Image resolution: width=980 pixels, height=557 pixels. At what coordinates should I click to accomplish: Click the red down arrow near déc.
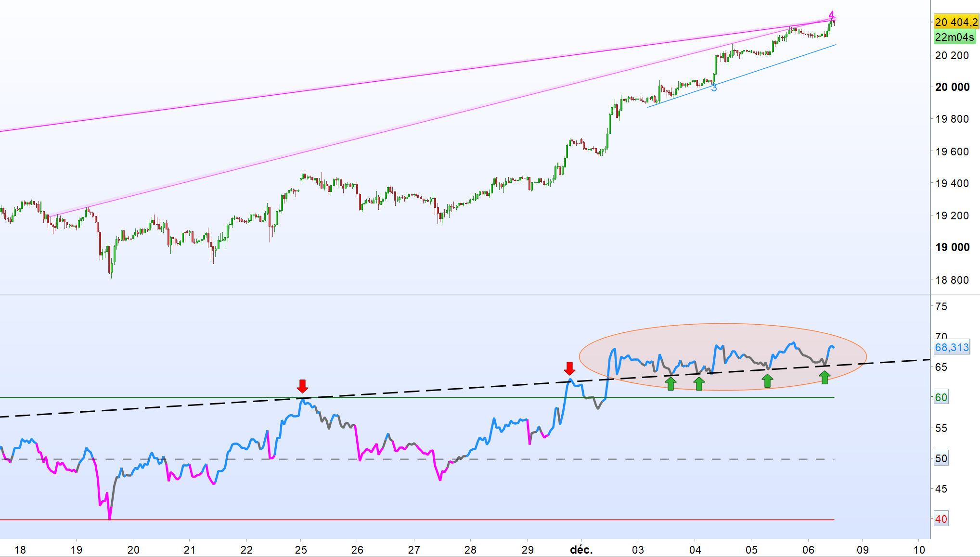click(569, 369)
